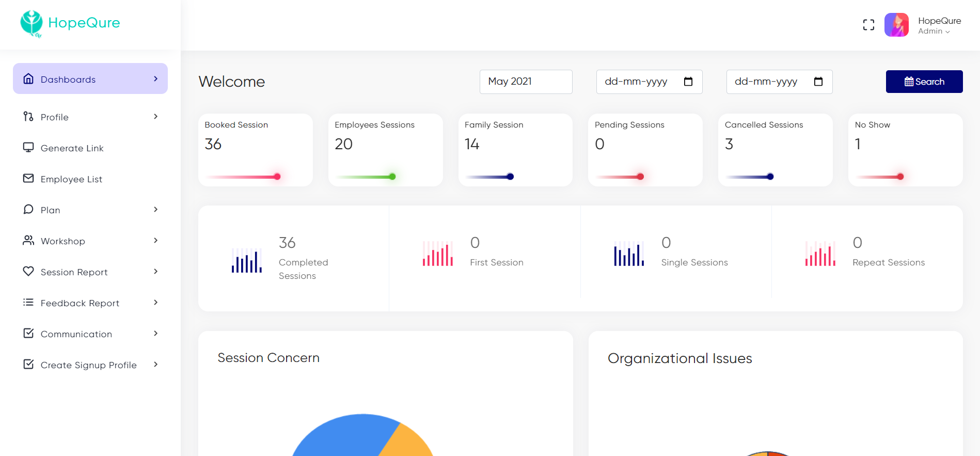Click the May 2021 month field
This screenshot has width=980, height=456.
[x=526, y=82]
